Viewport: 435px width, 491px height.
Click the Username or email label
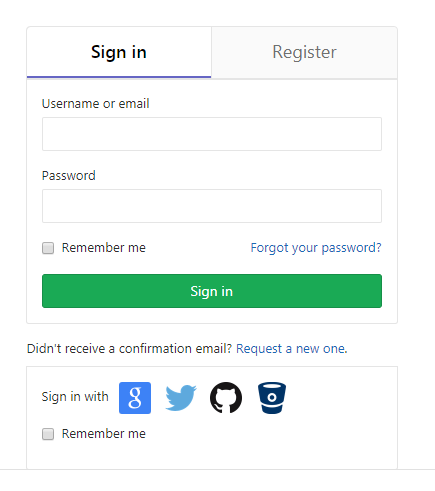pyautogui.click(x=95, y=104)
